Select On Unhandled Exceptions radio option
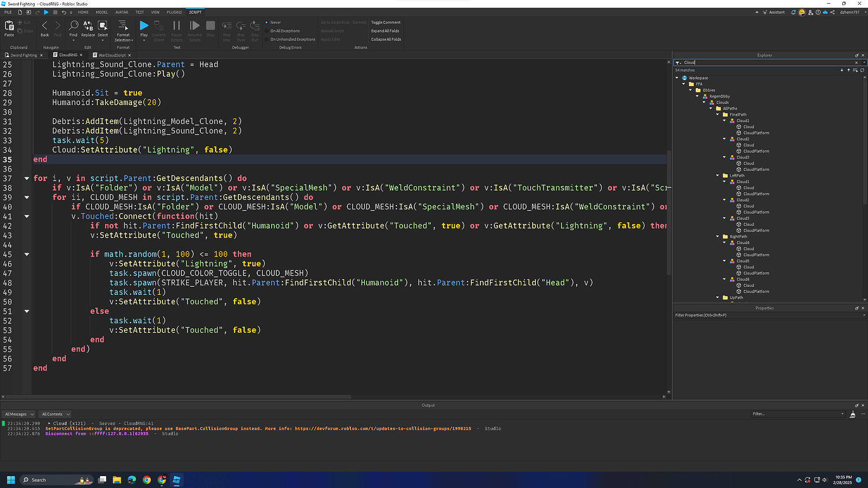Image resolution: width=868 pixels, height=488 pixels. click(291, 39)
